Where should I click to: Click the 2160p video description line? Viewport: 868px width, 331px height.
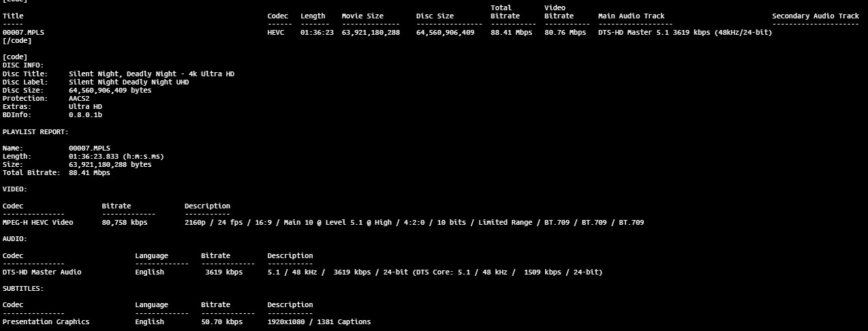click(414, 222)
